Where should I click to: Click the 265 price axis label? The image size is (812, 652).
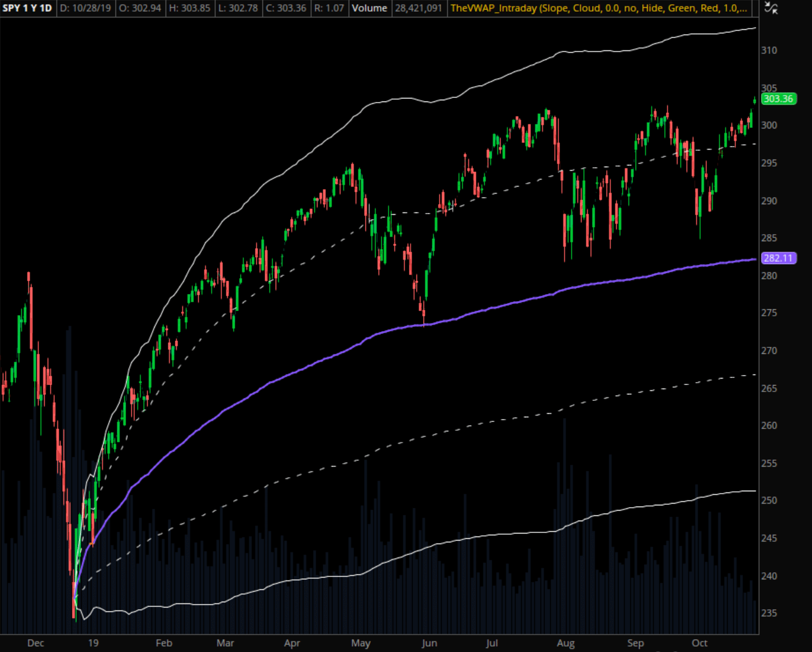coord(769,388)
